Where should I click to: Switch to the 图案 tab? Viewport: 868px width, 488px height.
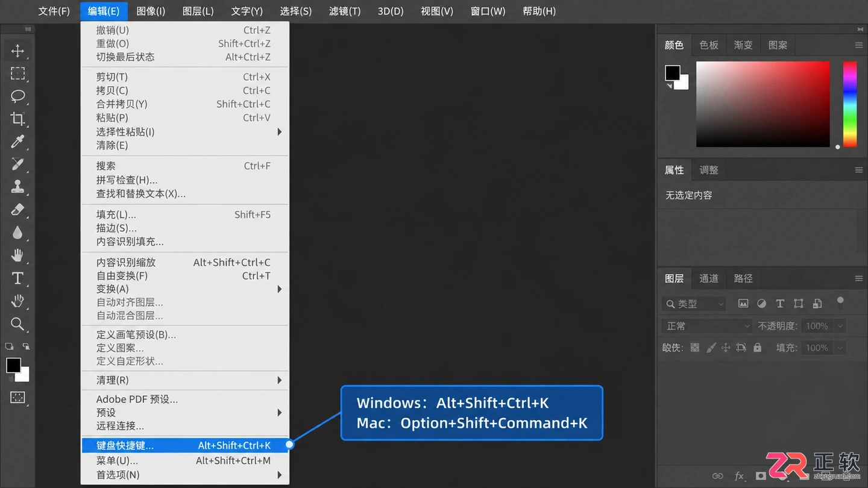[778, 45]
